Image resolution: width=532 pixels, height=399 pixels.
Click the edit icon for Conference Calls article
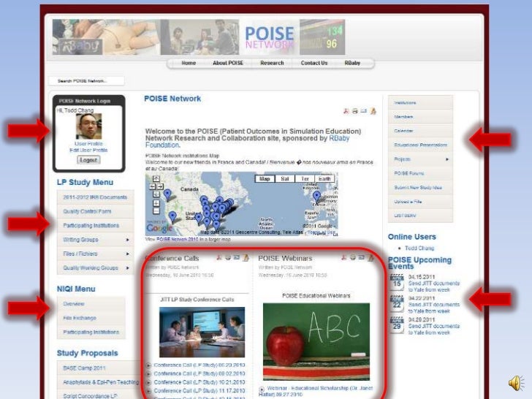tap(246, 258)
